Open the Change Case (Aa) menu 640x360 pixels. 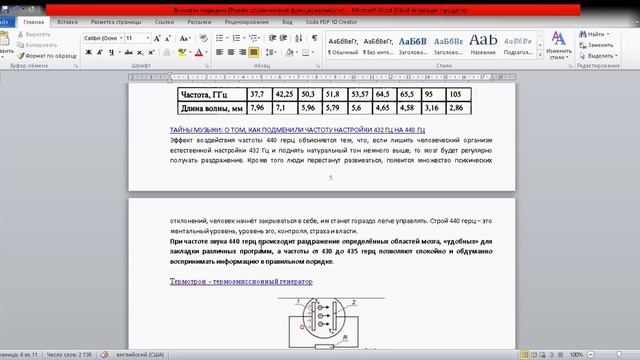(x=185, y=38)
